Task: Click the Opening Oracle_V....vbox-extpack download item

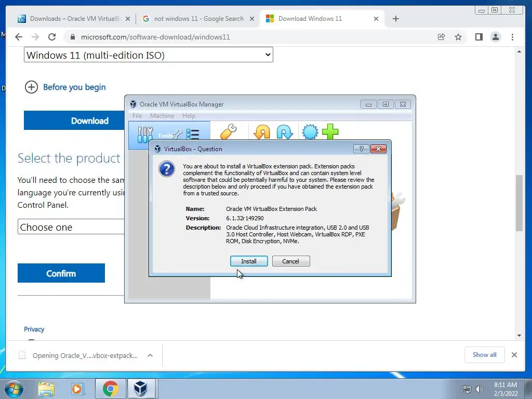Action: pyautogui.click(x=79, y=355)
